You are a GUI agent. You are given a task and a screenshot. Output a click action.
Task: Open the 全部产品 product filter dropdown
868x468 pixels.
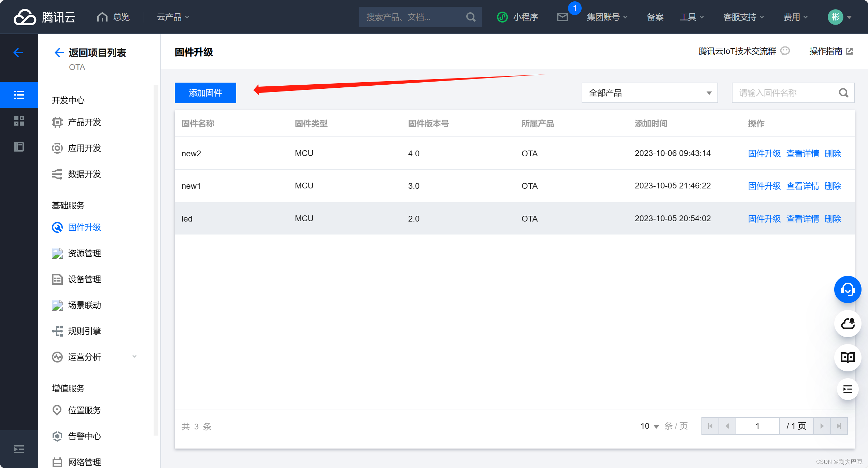[x=650, y=93]
